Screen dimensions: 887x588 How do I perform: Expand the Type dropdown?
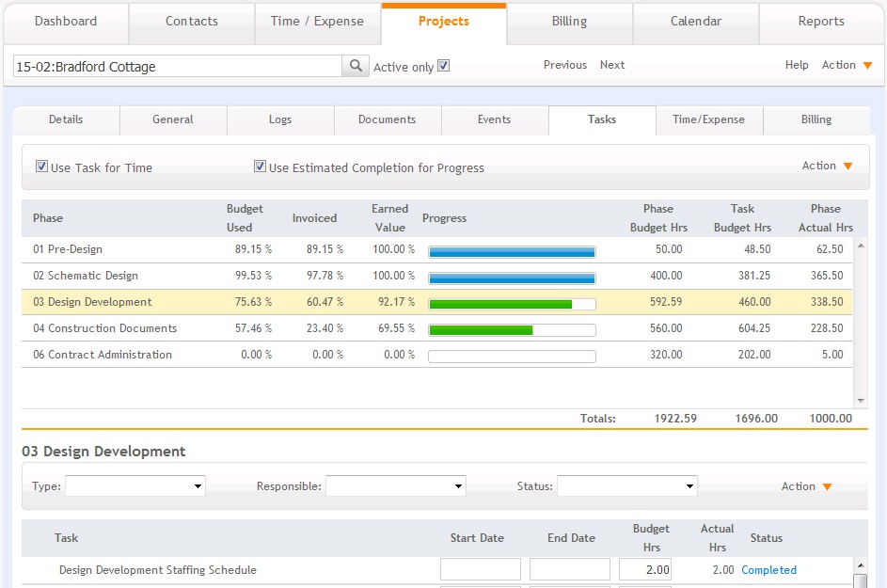pos(135,486)
